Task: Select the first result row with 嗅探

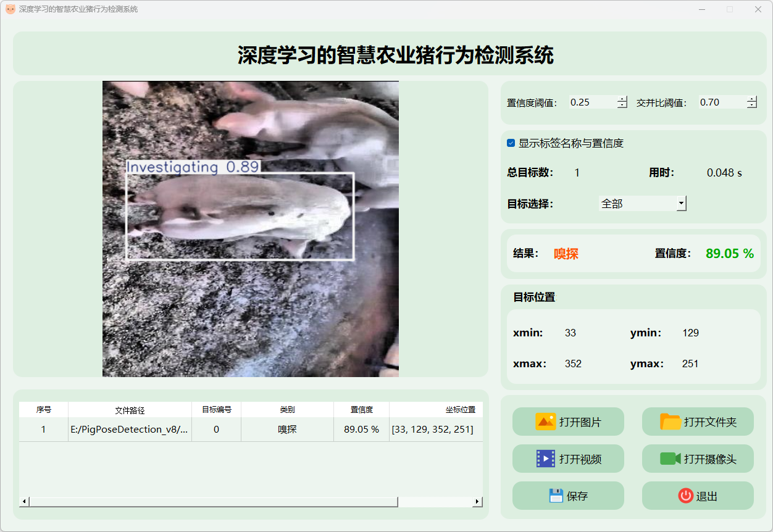Action: coord(287,430)
